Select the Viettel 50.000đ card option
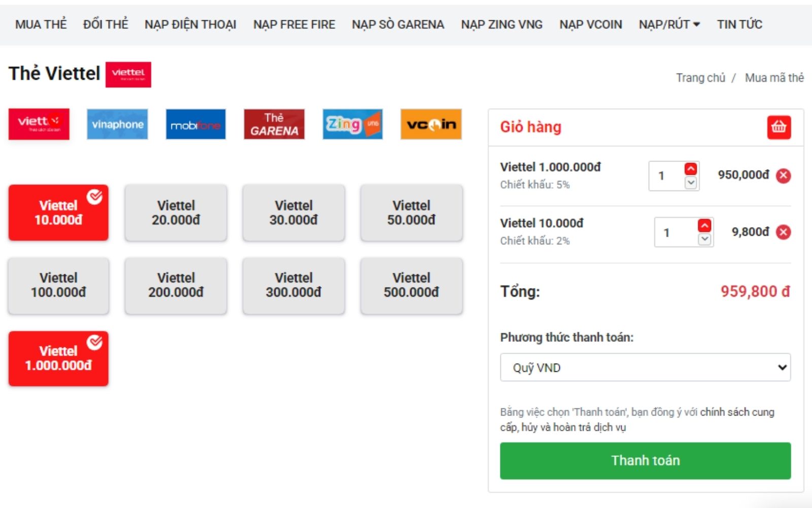This screenshot has height=508, width=812. (411, 212)
